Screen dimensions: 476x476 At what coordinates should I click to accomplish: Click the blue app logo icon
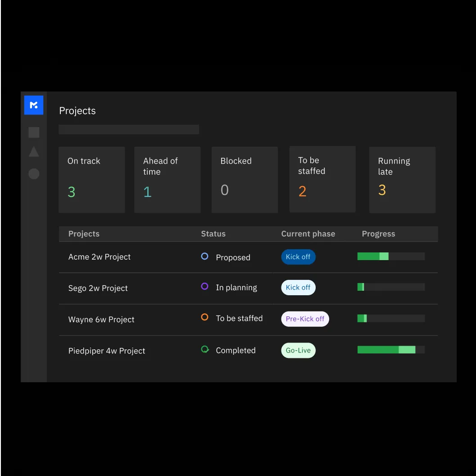(x=33, y=105)
